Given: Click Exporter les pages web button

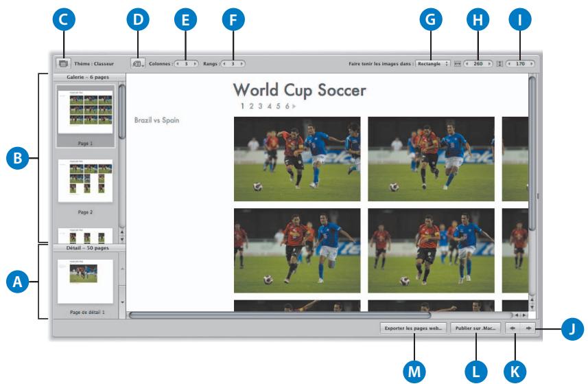Looking at the screenshot, I should 413,328.
